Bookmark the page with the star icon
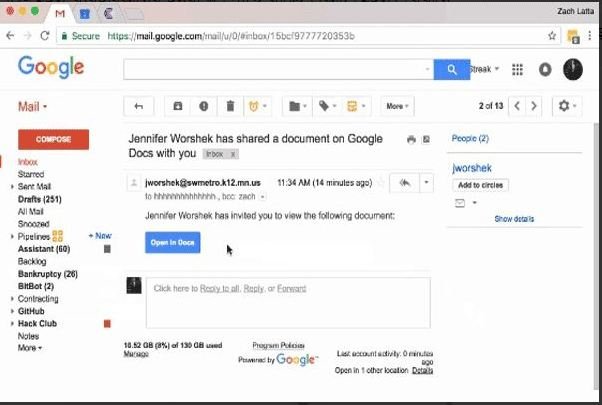This screenshot has width=602, height=405. tap(552, 36)
